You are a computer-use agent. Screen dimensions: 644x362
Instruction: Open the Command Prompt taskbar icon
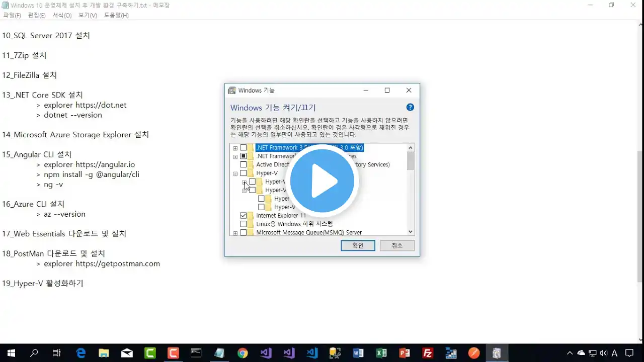click(196, 353)
